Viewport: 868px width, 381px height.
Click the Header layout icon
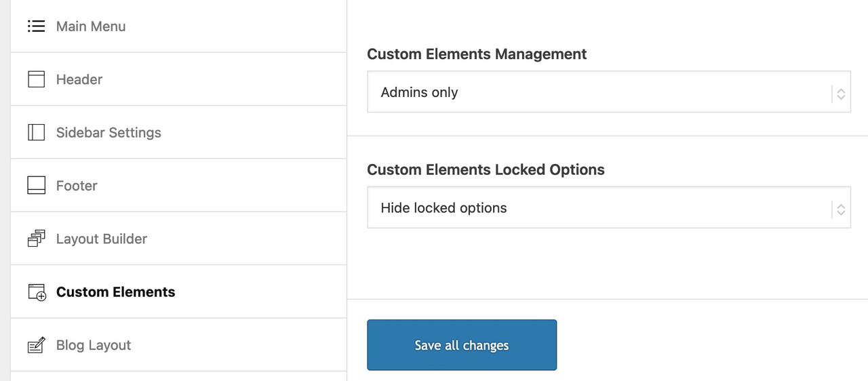pos(36,79)
